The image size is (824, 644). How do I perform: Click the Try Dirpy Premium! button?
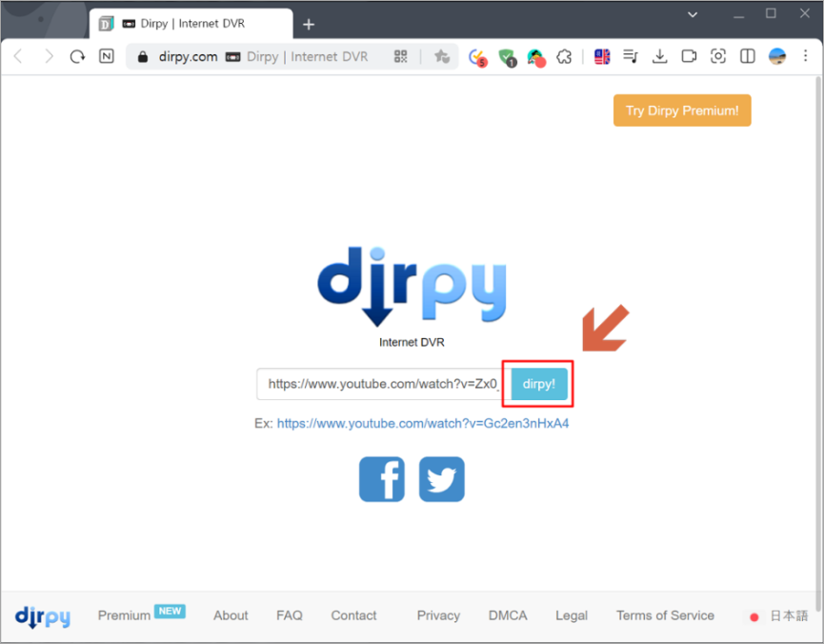[x=682, y=111]
